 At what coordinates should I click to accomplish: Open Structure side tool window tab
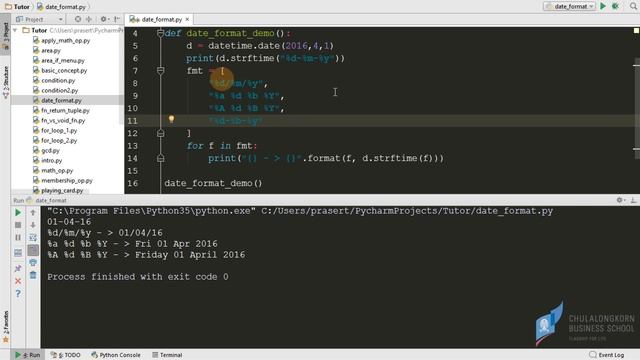click(5, 82)
